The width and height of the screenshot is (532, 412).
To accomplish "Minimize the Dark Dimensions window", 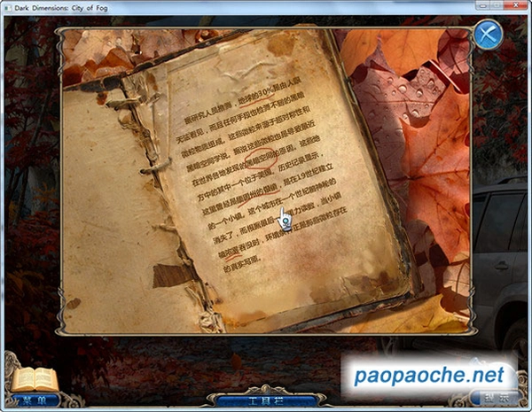I will 483,5.
